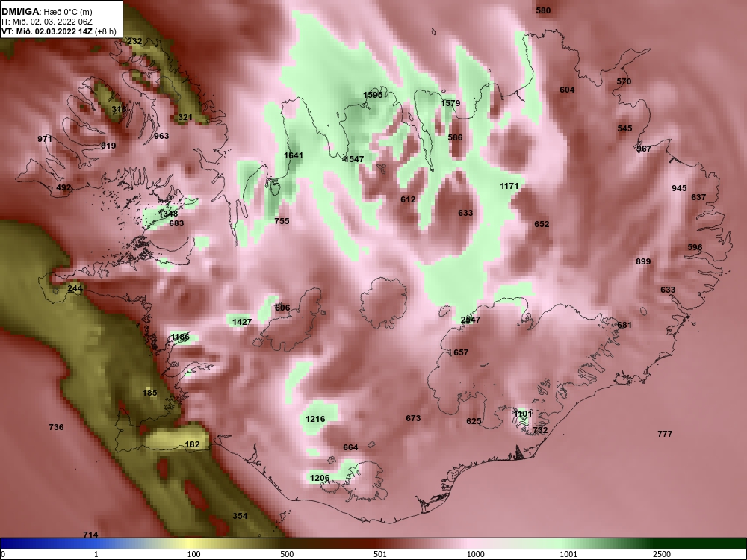Image resolution: width=747 pixels, height=560 pixels.
Task: Click the 683 height value
Action: point(176,223)
